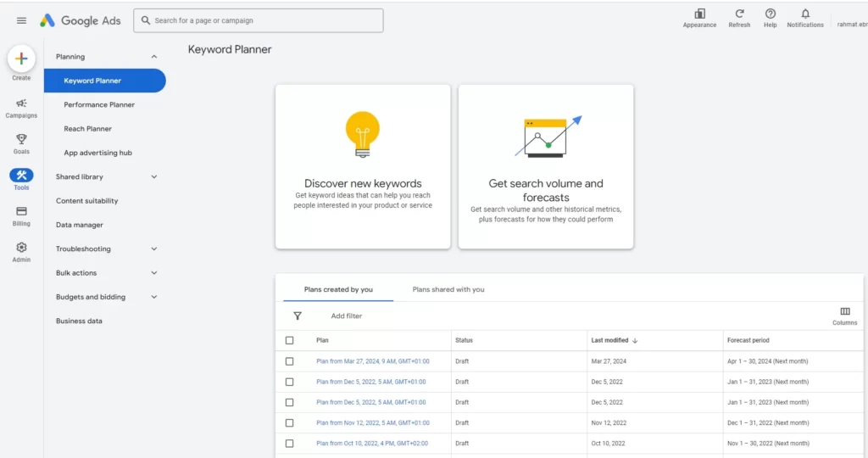Click the 'Nov 1 – 30, 2022 (Next month)' cell
868x458 pixels.
[768, 443]
